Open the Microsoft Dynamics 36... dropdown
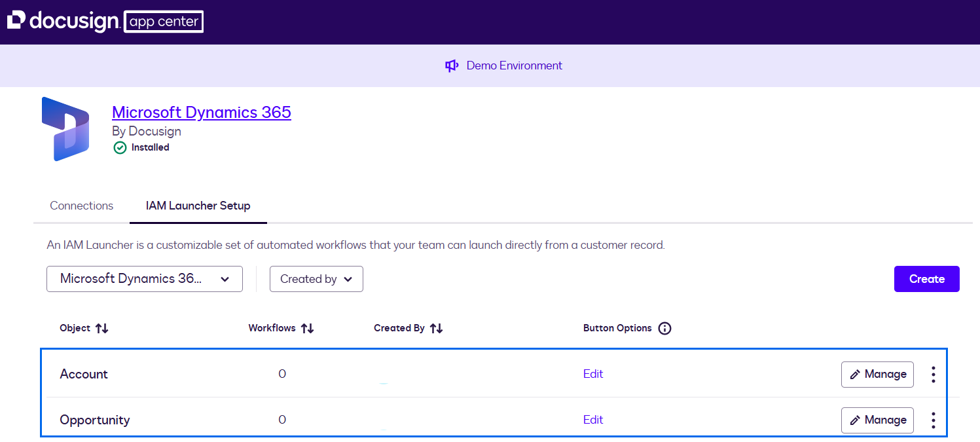 [x=145, y=279]
